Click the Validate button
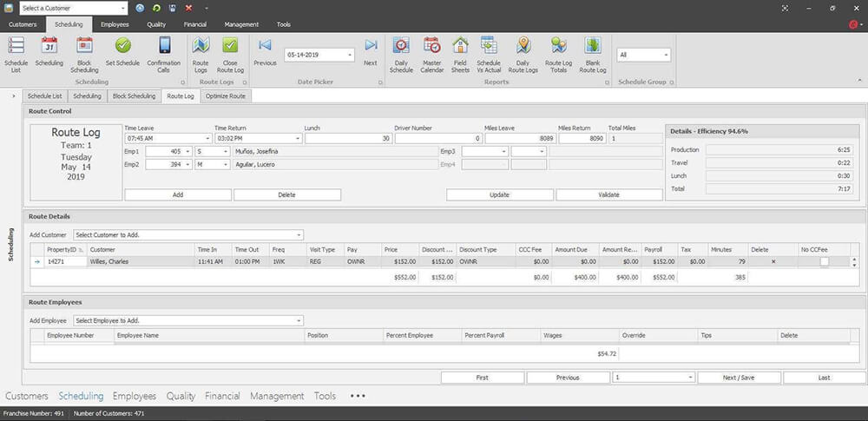868x421 pixels. [x=608, y=194]
